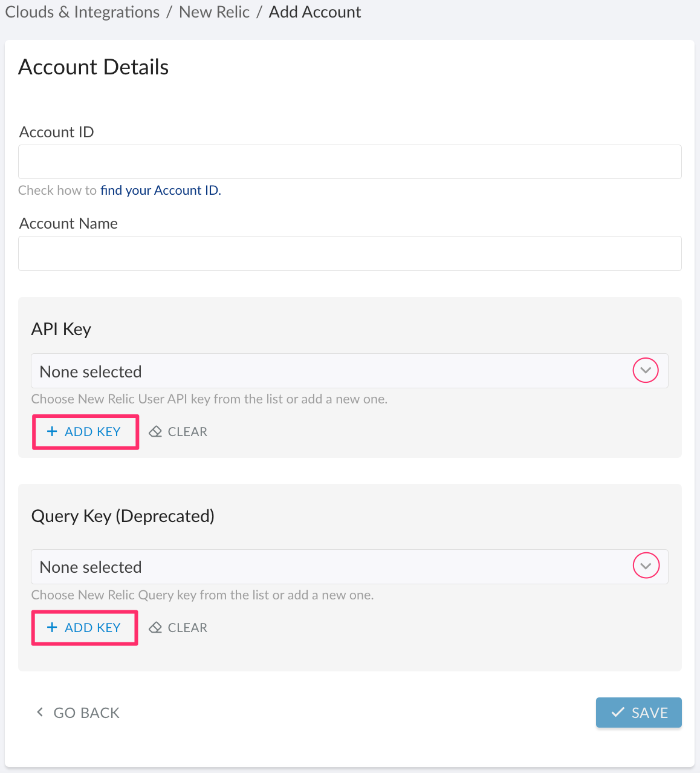Click the left chevron icon next to GO BACK
Image resolution: width=700 pixels, height=773 pixels.
pyautogui.click(x=40, y=712)
